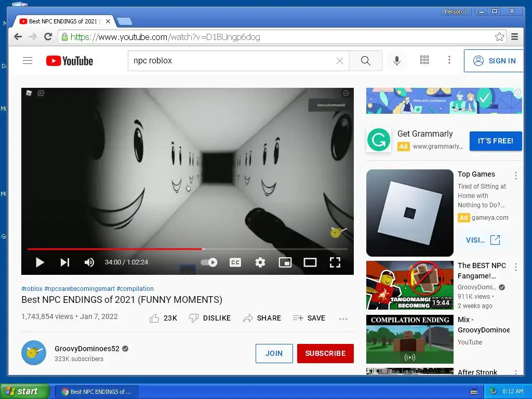Open the Mix - GroovyDominoes thumbnail

[410, 339]
